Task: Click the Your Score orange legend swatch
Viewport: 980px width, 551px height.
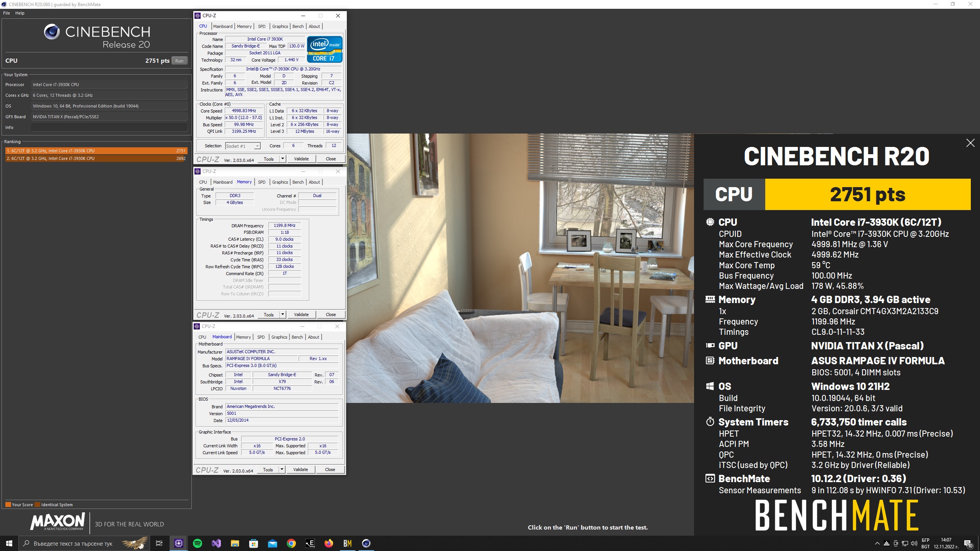Action: pos(8,504)
